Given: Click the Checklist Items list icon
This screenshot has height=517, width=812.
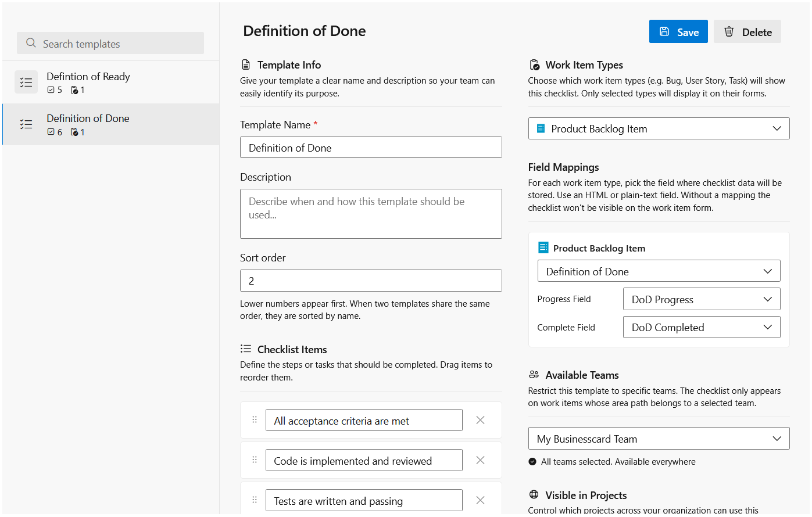Looking at the screenshot, I should point(246,349).
